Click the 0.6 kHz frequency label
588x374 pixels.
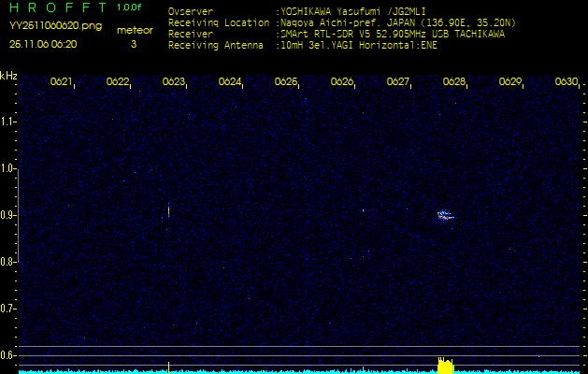tap(7, 355)
